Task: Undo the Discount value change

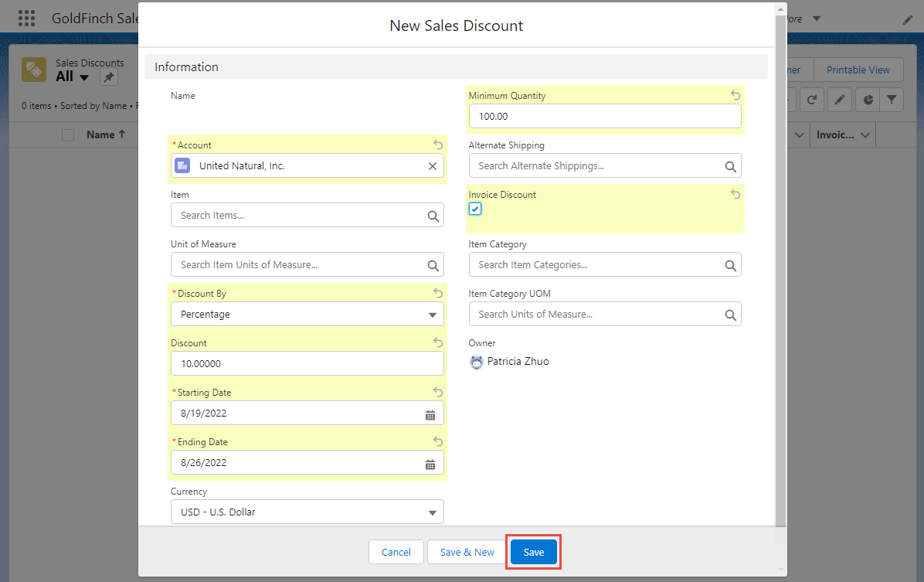Action: coord(437,342)
